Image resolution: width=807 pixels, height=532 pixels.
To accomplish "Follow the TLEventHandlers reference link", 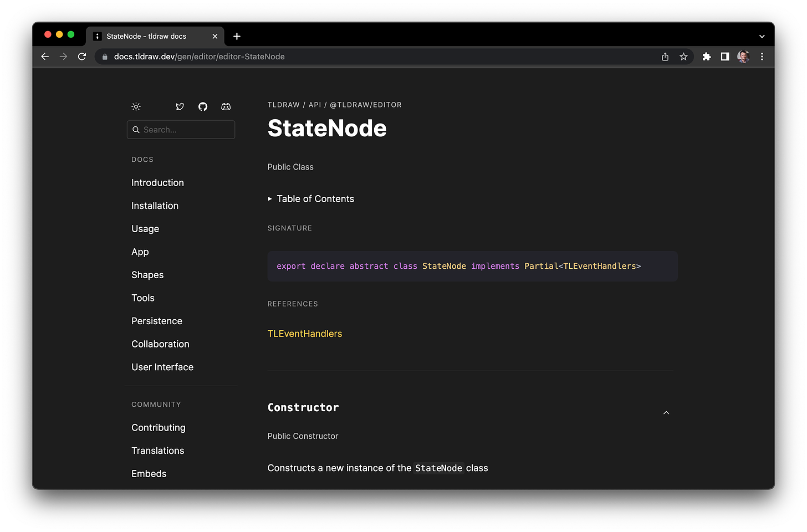I will point(305,334).
